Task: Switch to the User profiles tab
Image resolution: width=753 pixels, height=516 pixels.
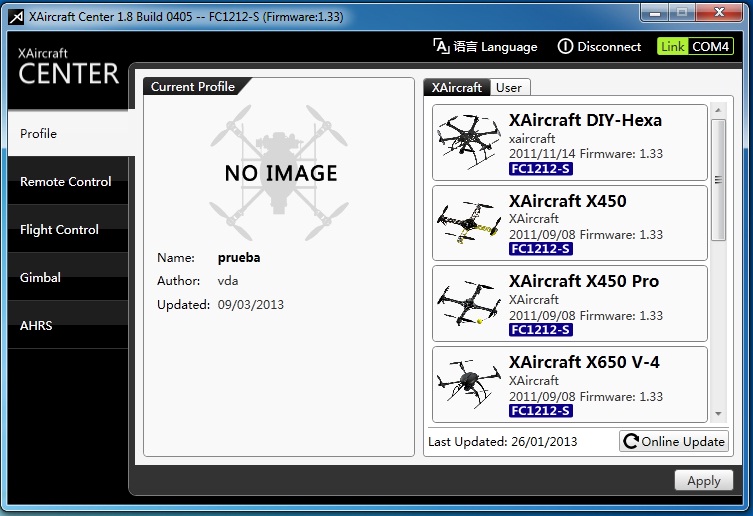Action: click(x=509, y=87)
